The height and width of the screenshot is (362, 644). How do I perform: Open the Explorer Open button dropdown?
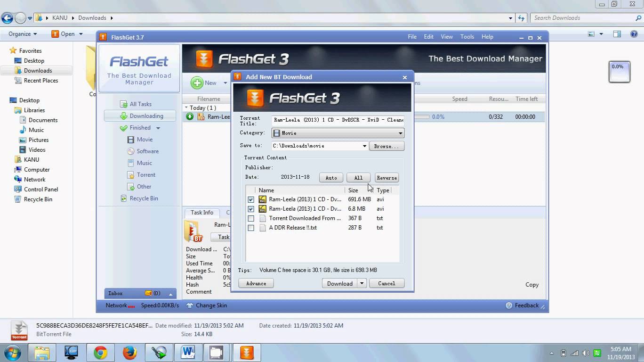click(x=81, y=34)
